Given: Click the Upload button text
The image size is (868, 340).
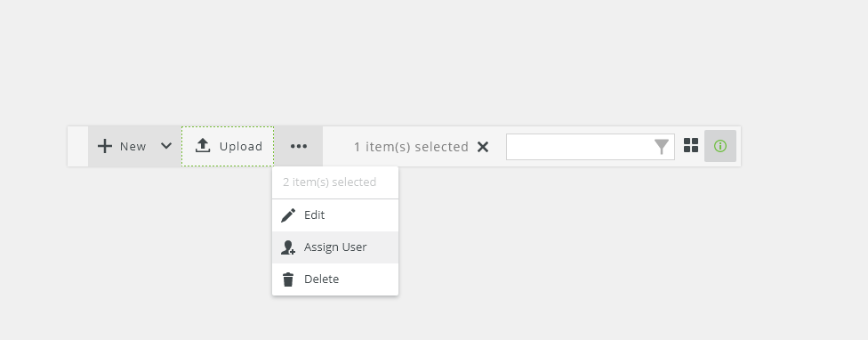Looking at the screenshot, I should coord(241,147).
